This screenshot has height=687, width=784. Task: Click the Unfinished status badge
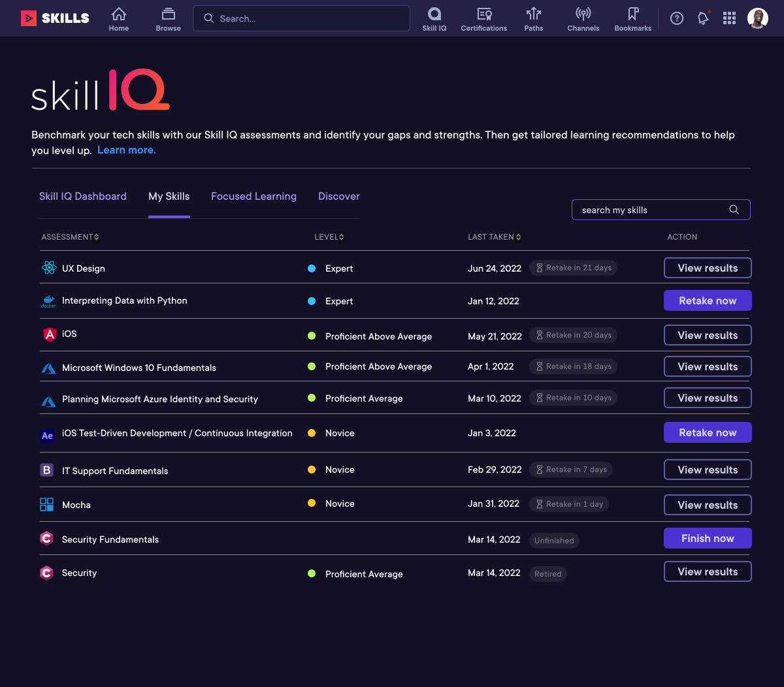tap(554, 540)
